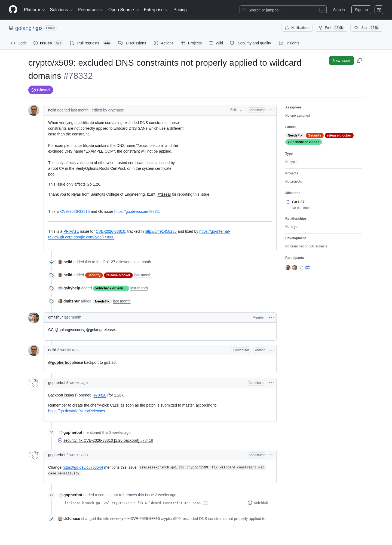Expand the Open Source menu
The height and width of the screenshot is (545, 392).
[x=123, y=10]
